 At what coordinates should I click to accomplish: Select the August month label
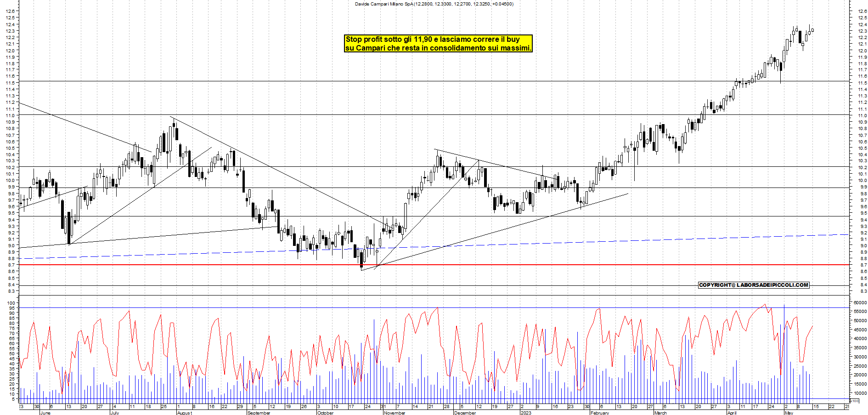[x=185, y=413]
